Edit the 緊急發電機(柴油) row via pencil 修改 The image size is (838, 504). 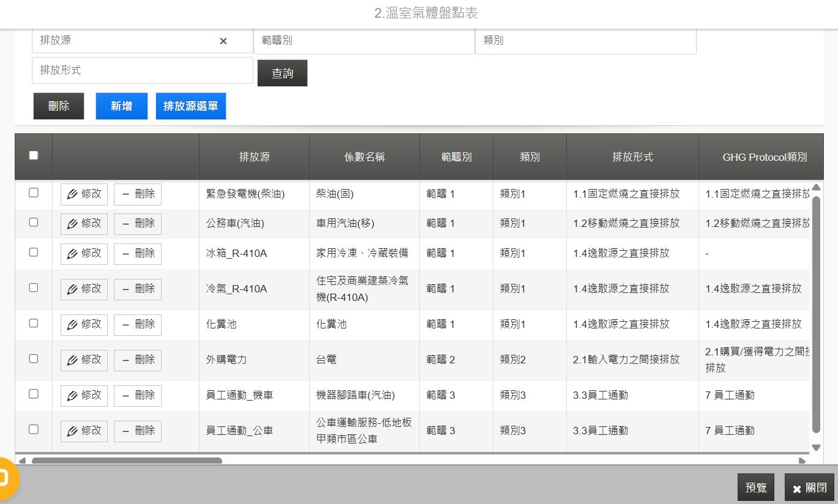point(84,195)
